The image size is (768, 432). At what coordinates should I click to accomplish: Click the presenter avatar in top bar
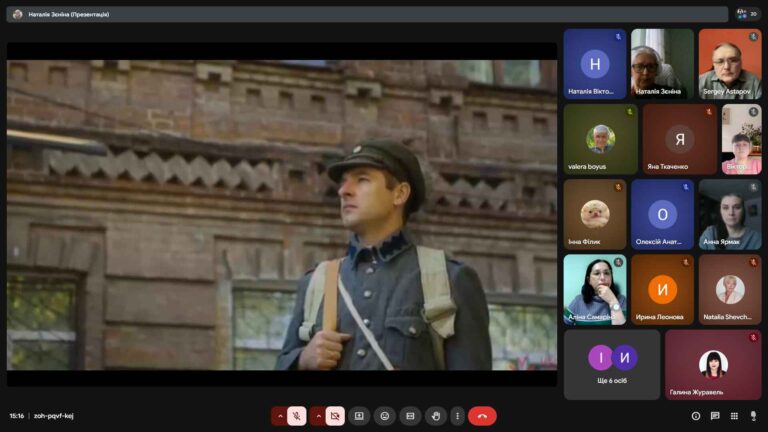(18, 14)
